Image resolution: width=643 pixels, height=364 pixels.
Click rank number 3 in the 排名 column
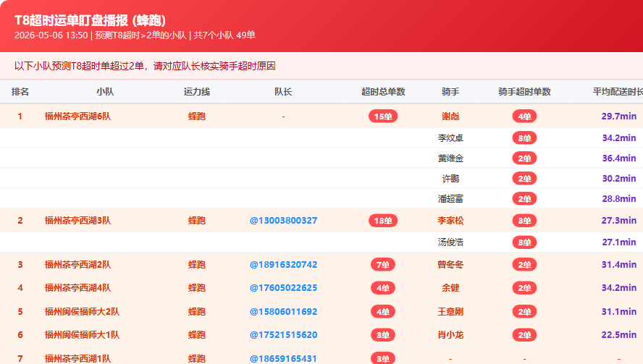pos(20,265)
